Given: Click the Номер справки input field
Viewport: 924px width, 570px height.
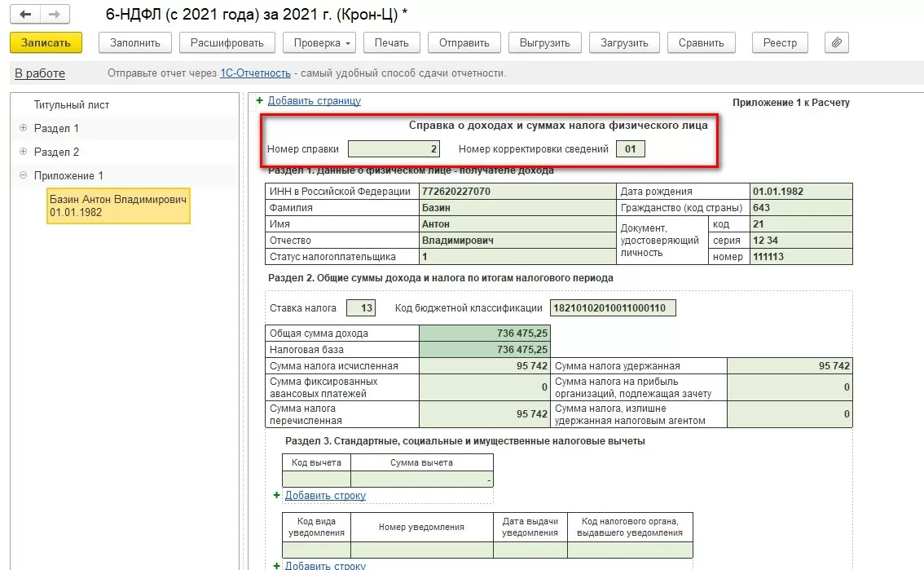Looking at the screenshot, I should point(394,149).
